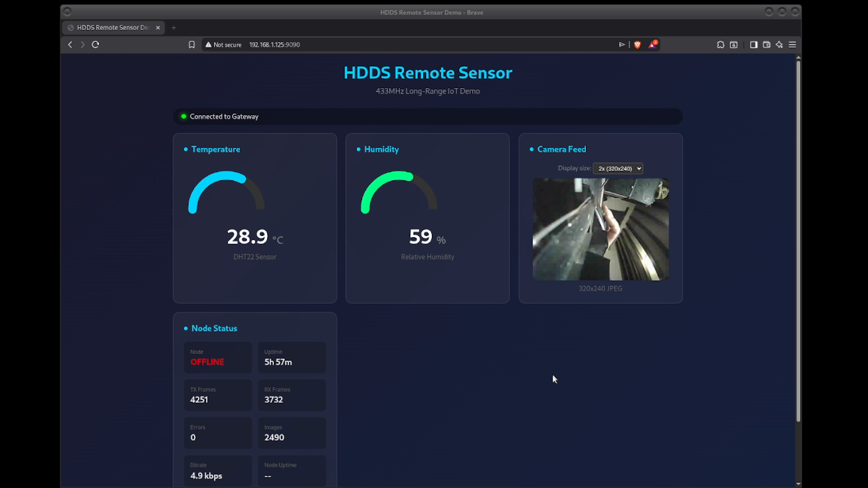868x488 pixels.
Task: Open a new browser tab
Action: tap(174, 28)
